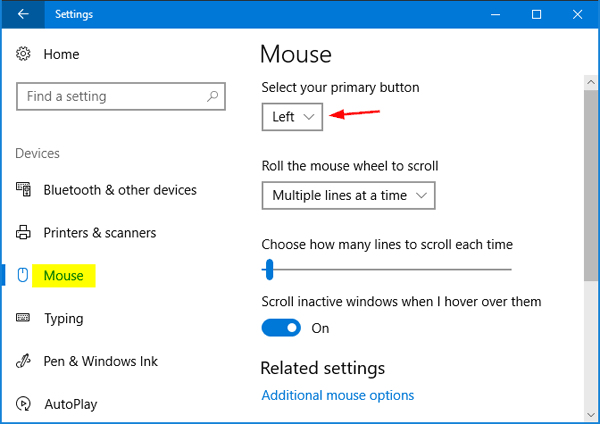600x424 pixels.
Task: Click the Mouse icon in sidebar
Action: 23,276
